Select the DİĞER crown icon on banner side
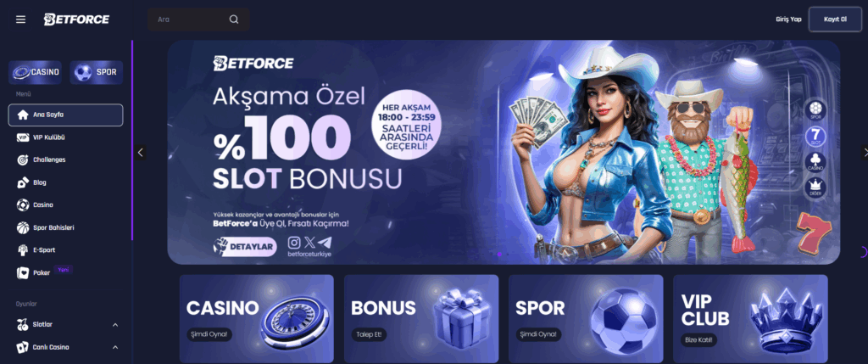Viewport: 868px width, 364px height. tap(815, 188)
